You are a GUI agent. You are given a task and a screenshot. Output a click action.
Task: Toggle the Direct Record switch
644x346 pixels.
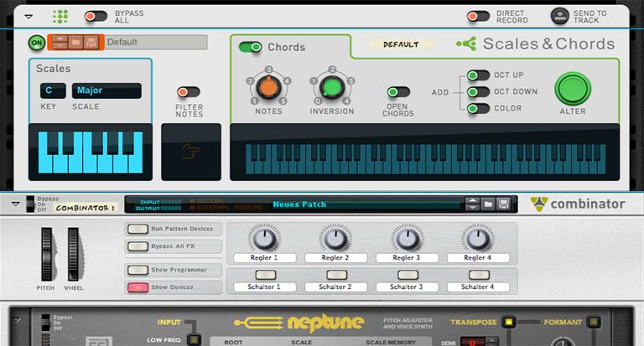478,17
